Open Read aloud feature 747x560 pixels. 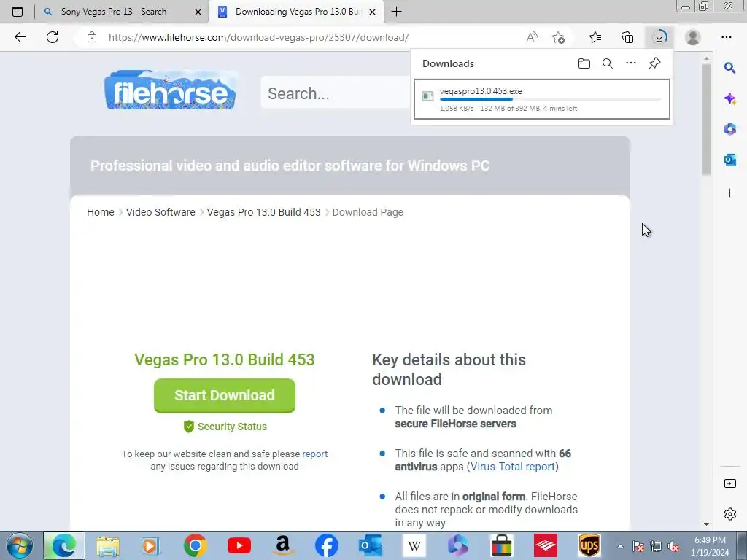pyautogui.click(x=532, y=37)
